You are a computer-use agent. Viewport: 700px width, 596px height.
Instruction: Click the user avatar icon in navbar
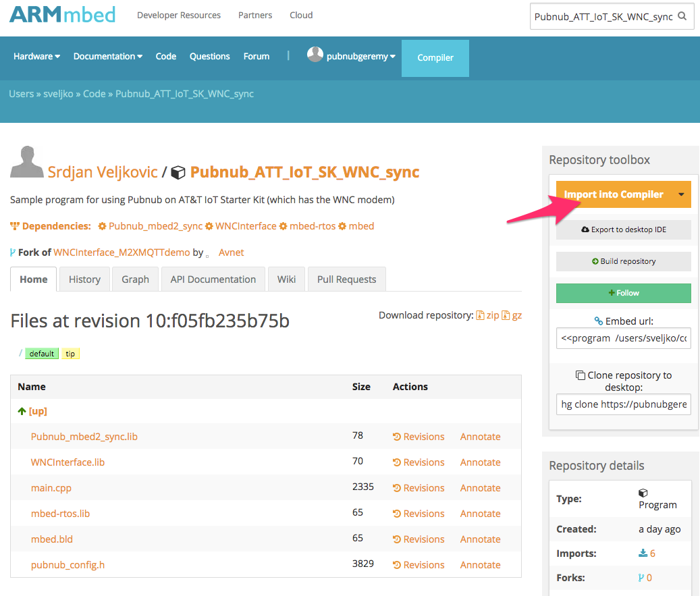315,55
